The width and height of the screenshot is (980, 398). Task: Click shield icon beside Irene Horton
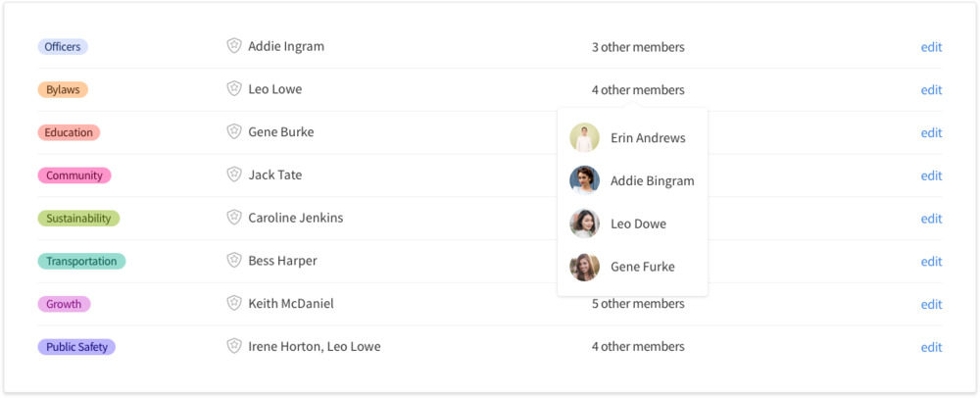[233, 346]
